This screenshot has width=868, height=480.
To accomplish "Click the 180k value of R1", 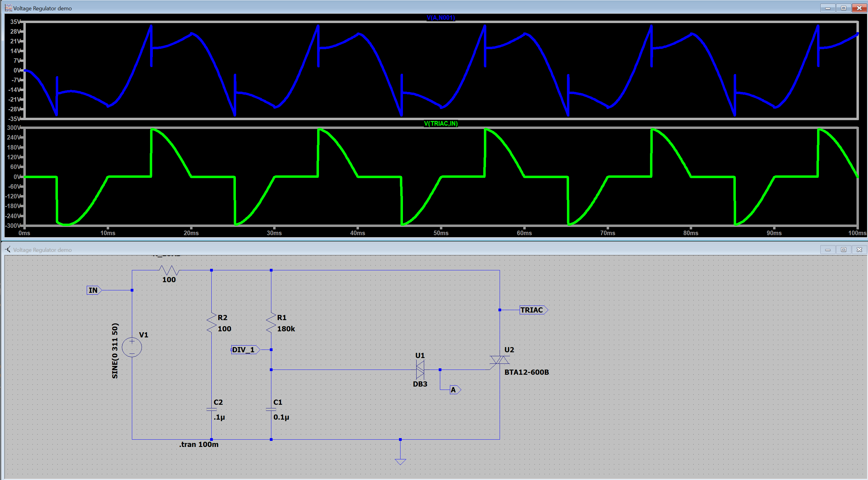I will point(286,329).
